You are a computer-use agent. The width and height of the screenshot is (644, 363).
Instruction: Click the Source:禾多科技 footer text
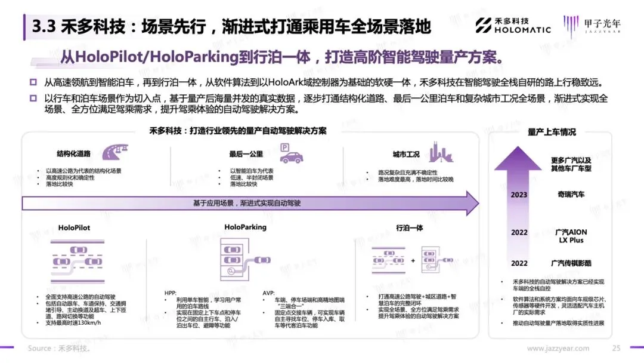point(59,348)
